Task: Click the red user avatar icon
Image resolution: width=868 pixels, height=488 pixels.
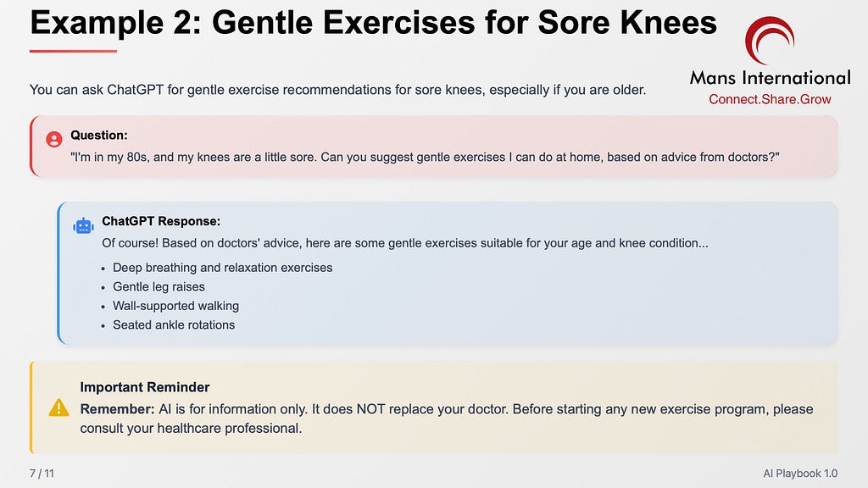Action: pyautogui.click(x=53, y=139)
